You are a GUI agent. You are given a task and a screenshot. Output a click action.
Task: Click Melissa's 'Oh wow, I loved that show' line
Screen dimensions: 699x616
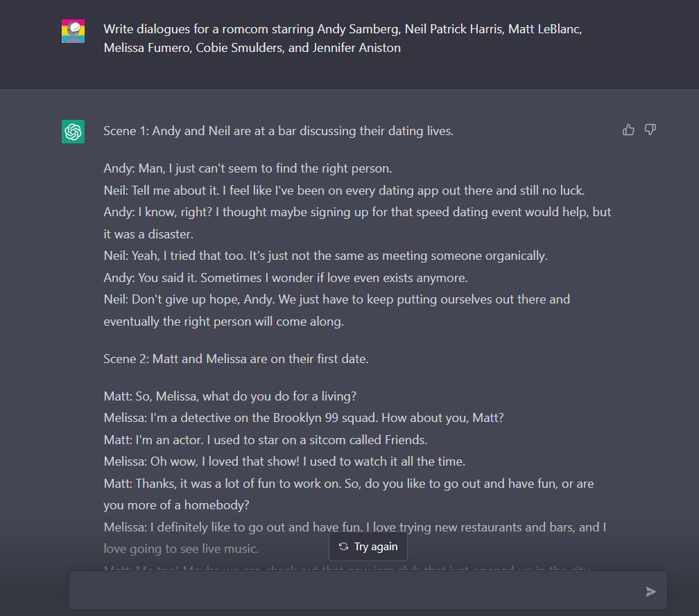pyautogui.click(x=284, y=461)
